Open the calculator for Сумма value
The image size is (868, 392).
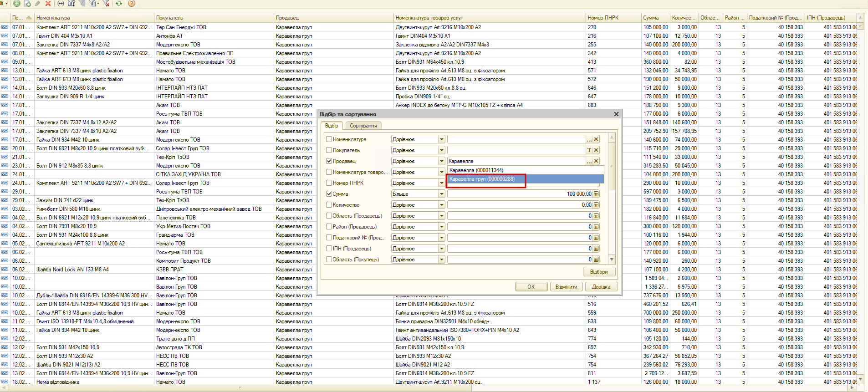pos(596,194)
